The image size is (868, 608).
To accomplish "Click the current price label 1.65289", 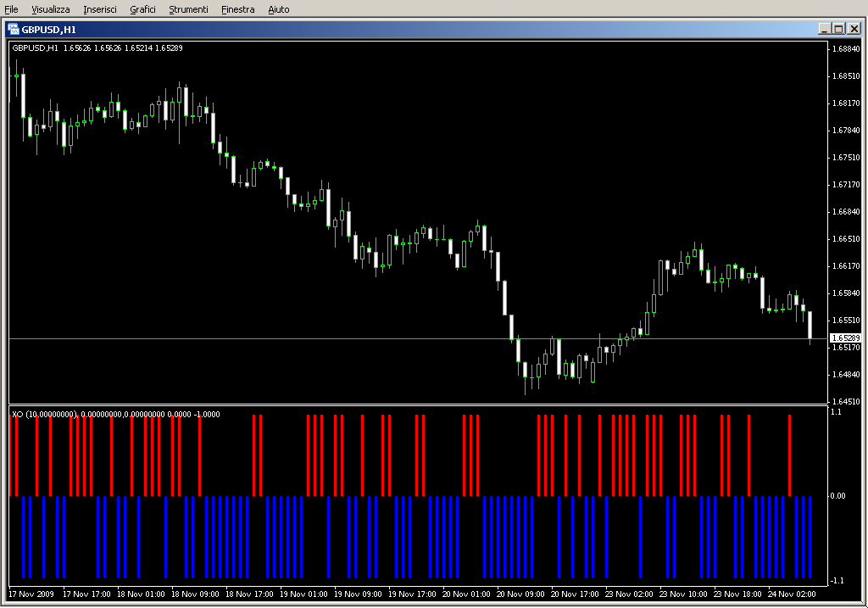I will [x=845, y=337].
